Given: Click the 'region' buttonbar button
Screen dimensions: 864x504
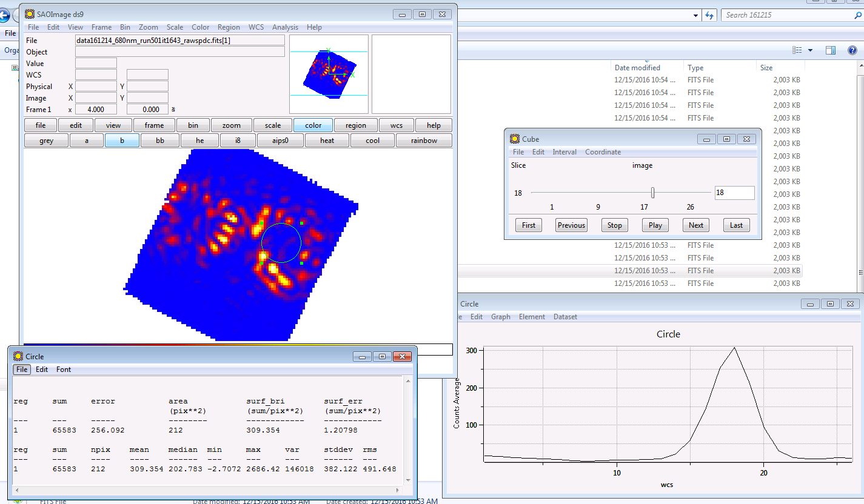Looking at the screenshot, I should tap(356, 125).
